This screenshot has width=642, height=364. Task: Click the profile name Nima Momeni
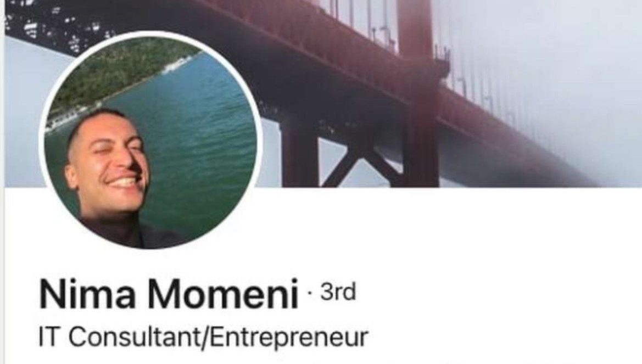point(169,294)
